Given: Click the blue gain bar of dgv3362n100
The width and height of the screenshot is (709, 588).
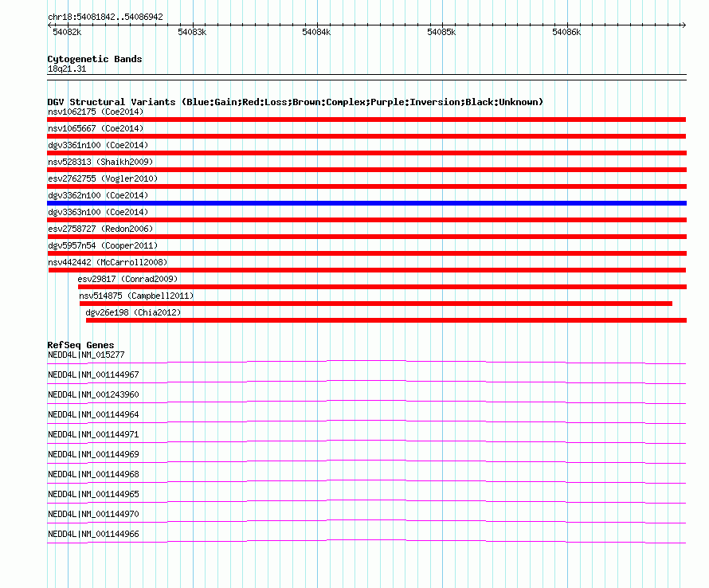Looking at the screenshot, I should tap(366, 203).
